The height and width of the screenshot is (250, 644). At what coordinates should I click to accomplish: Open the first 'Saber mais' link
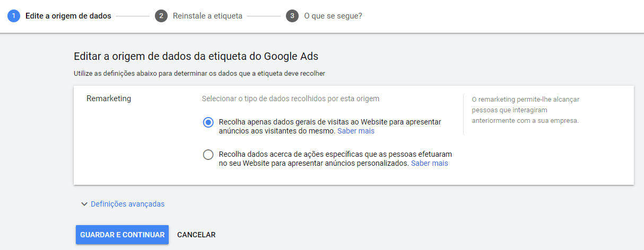[x=356, y=131]
